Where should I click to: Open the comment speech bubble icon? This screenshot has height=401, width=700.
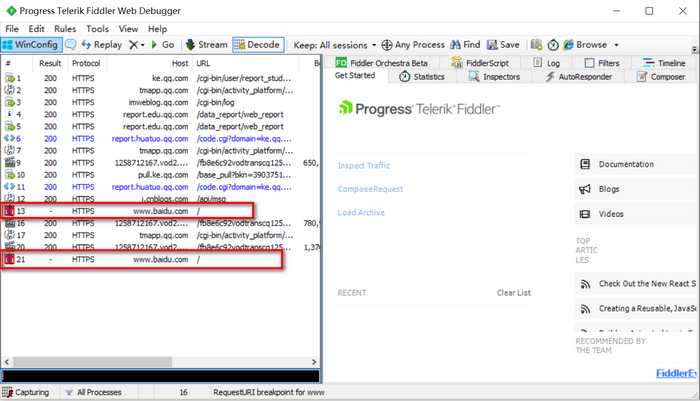pos(71,45)
